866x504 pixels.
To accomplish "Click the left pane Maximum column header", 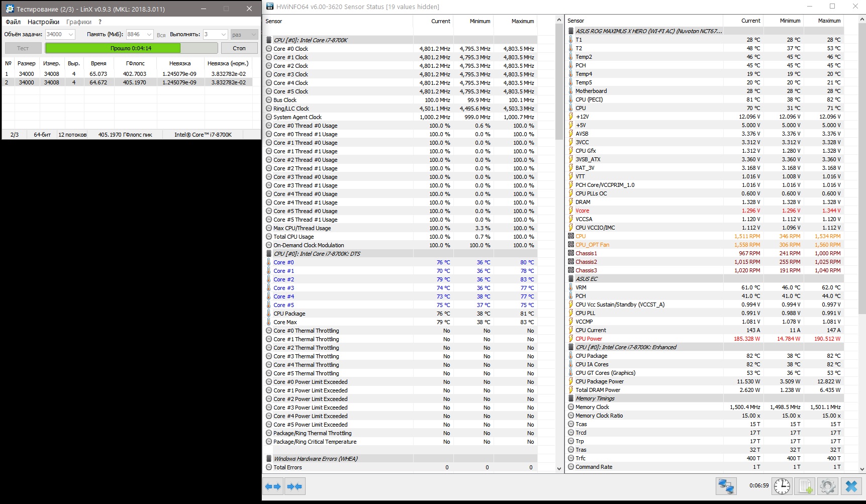I will click(515, 21).
